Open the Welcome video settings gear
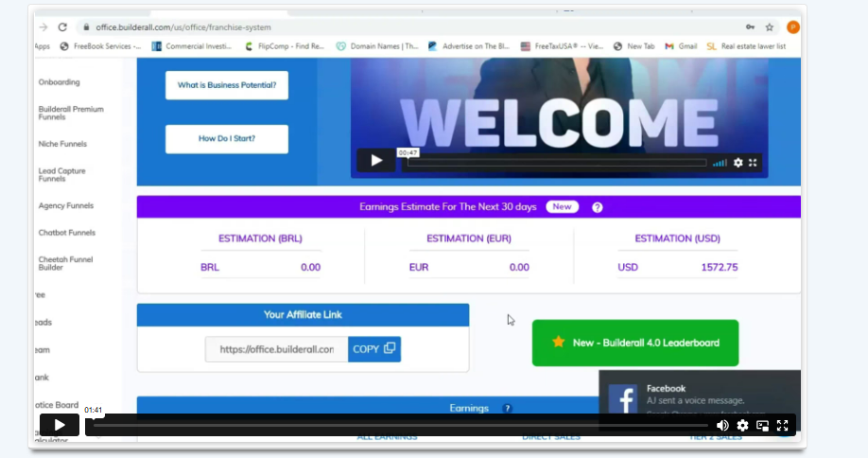 (x=738, y=163)
